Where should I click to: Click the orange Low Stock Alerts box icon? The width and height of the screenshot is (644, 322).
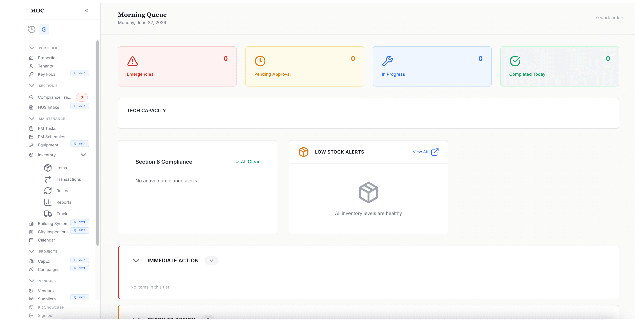(x=304, y=152)
